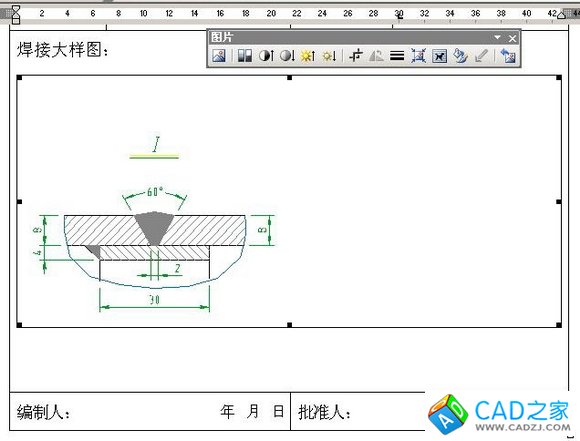
Task: Click the top-center selection handle of picture
Action: [x=290, y=78]
